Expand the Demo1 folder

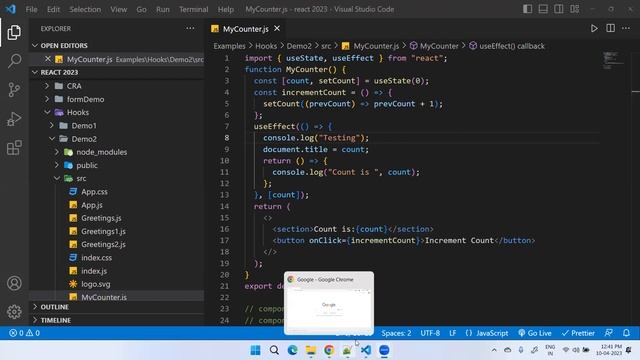click(84, 126)
